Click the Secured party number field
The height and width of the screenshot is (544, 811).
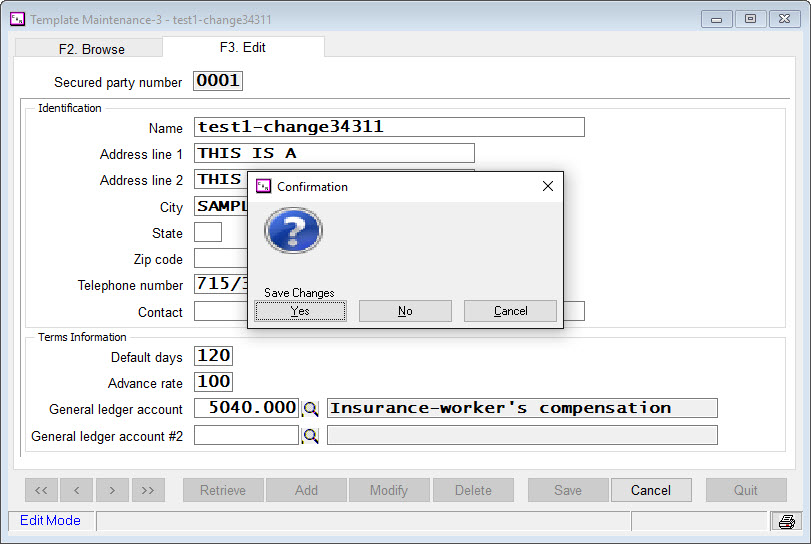(x=218, y=81)
